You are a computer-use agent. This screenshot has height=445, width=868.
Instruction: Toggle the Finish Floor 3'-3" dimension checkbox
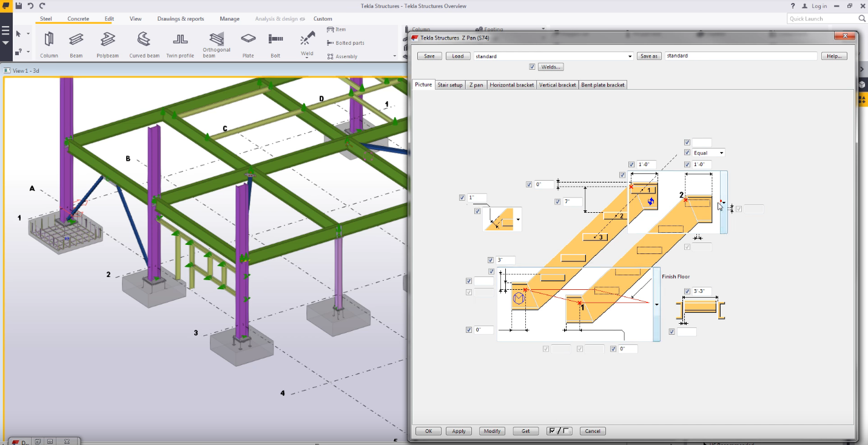tap(687, 292)
